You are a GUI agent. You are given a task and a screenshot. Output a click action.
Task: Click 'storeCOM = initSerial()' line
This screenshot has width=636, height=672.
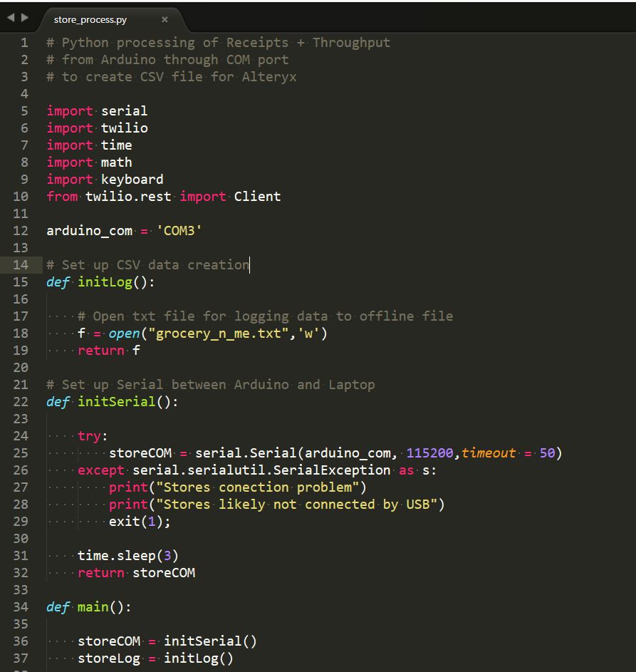[167, 641]
